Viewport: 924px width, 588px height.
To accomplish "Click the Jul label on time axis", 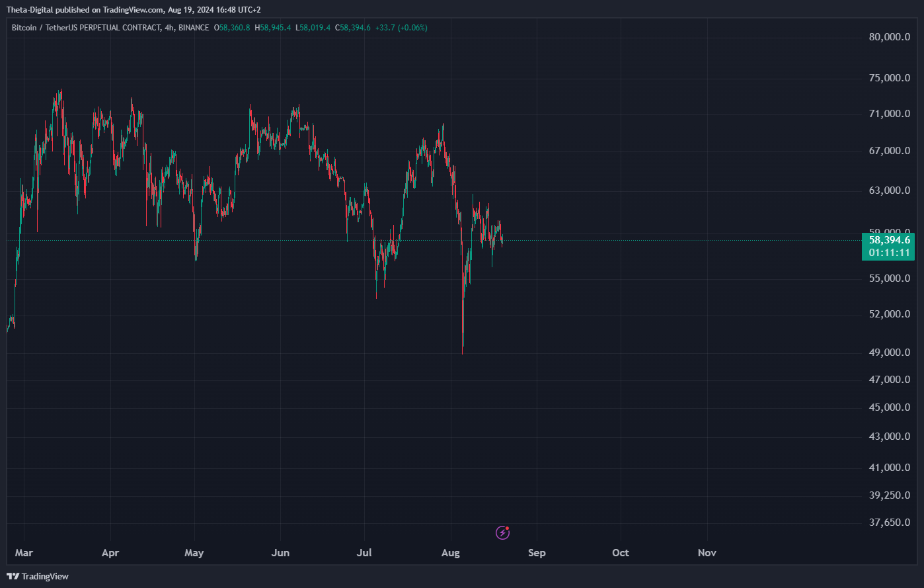I will (x=364, y=553).
